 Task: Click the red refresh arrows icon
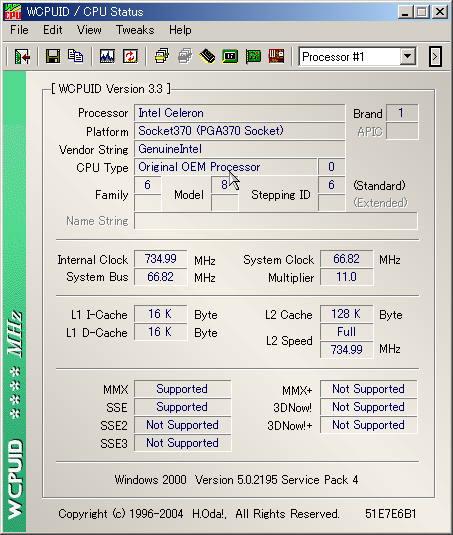click(x=130, y=56)
